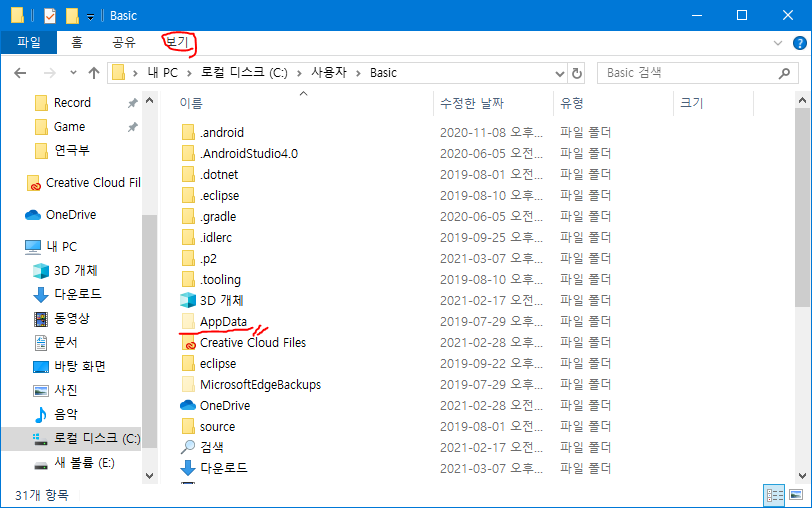Switch to large icons view

796,495
